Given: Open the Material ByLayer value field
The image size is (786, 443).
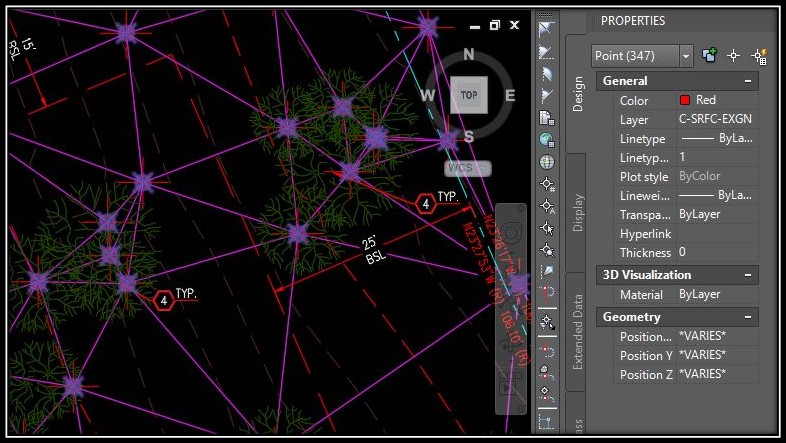Looking at the screenshot, I should 717,294.
